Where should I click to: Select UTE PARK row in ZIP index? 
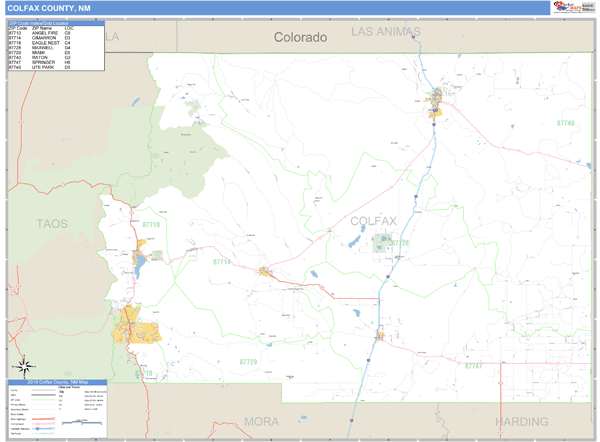pyautogui.click(x=55, y=66)
